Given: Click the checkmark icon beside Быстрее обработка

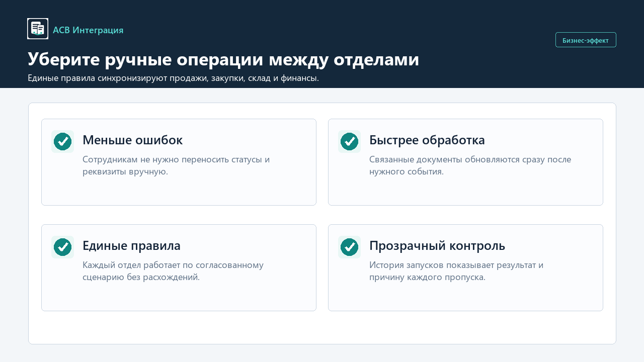Looking at the screenshot, I should [350, 142].
